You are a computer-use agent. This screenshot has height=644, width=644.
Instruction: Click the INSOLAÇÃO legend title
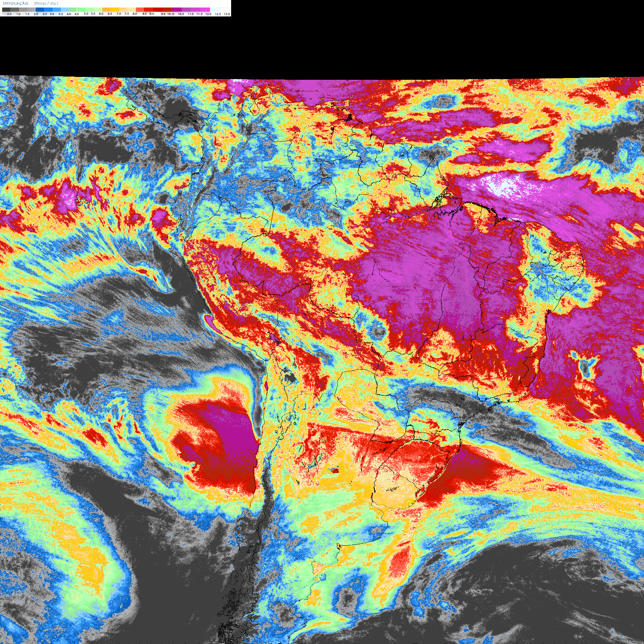[x=16, y=4]
